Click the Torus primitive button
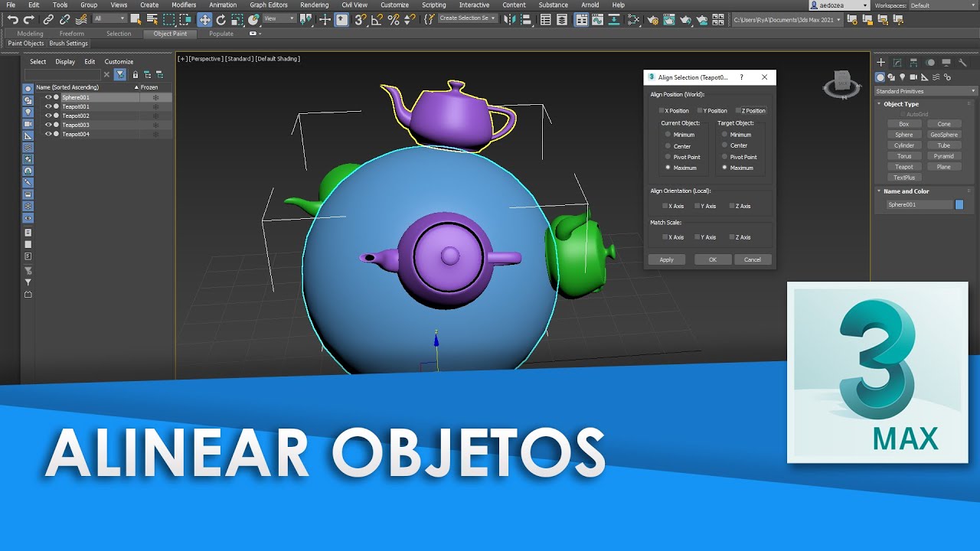Screen dimensions: 980x551 pyautogui.click(x=904, y=156)
